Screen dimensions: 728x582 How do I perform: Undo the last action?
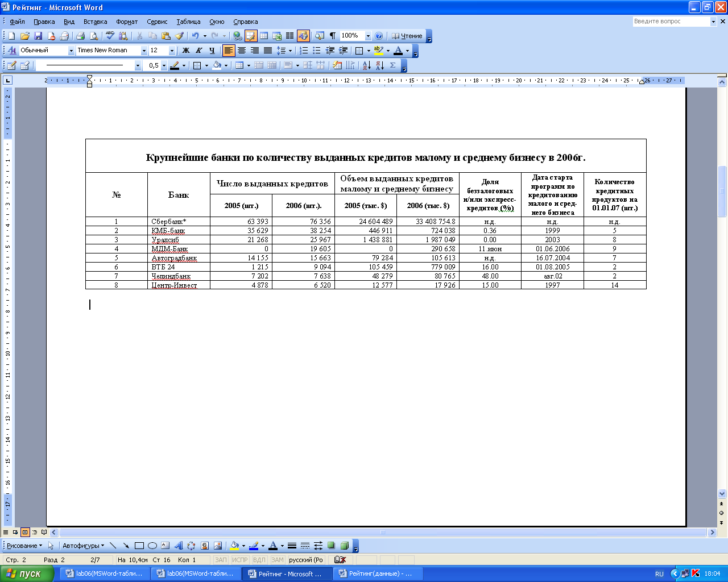195,36
